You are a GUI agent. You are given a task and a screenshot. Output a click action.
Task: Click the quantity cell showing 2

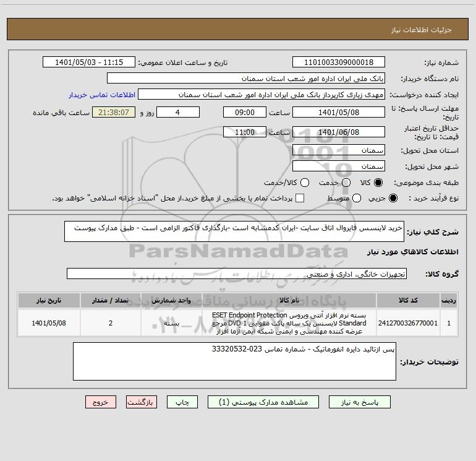point(110,323)
